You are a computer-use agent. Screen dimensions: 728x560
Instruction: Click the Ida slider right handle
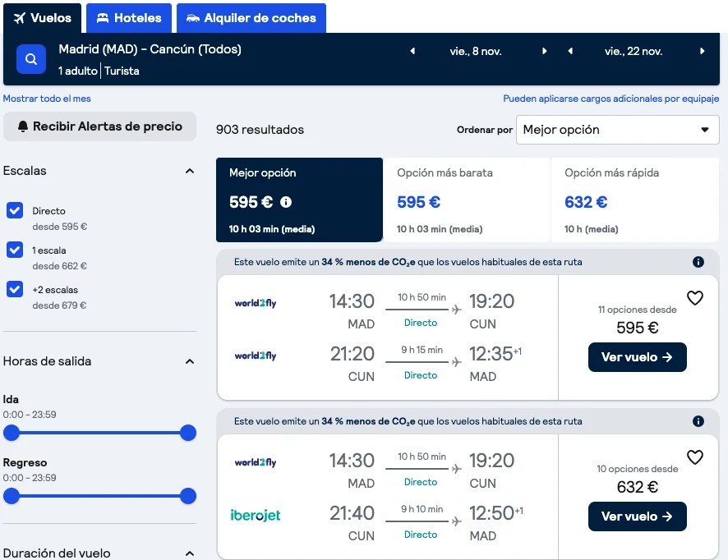188,433
